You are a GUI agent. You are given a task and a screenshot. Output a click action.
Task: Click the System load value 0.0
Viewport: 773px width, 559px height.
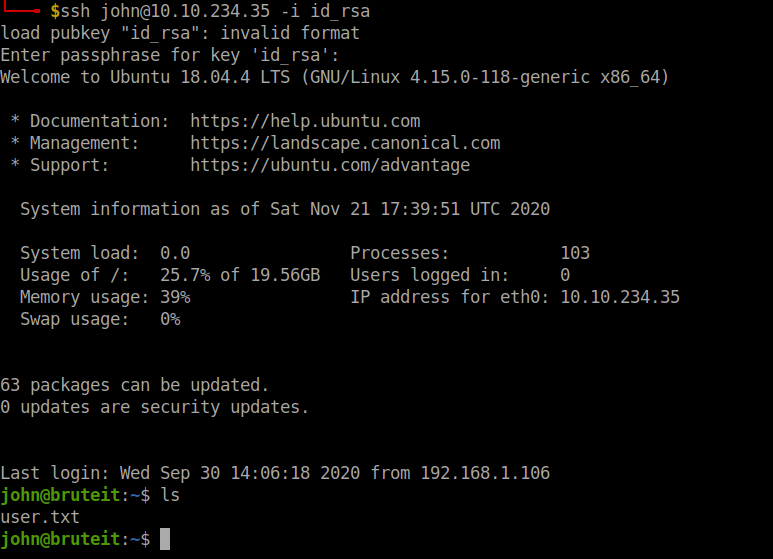coord(175,253)
